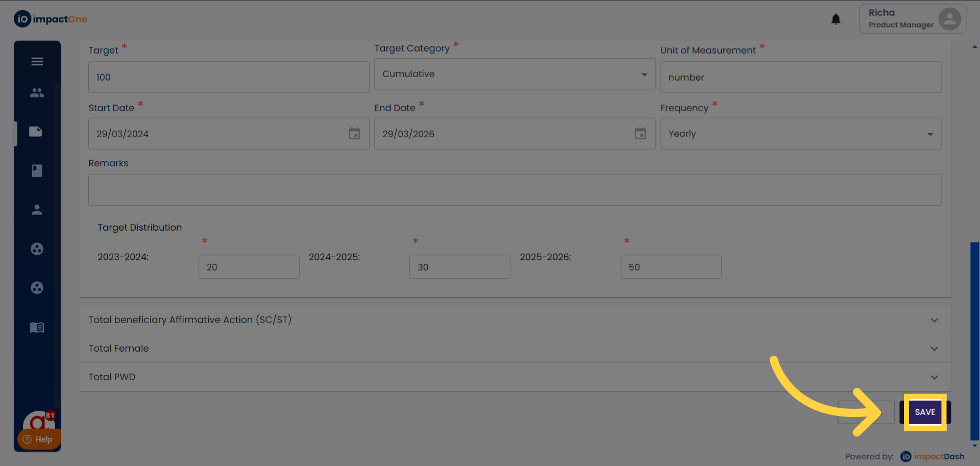Open the Frequency dropdown
Screen dimensions: 980x466
click(x=800, y=134)
